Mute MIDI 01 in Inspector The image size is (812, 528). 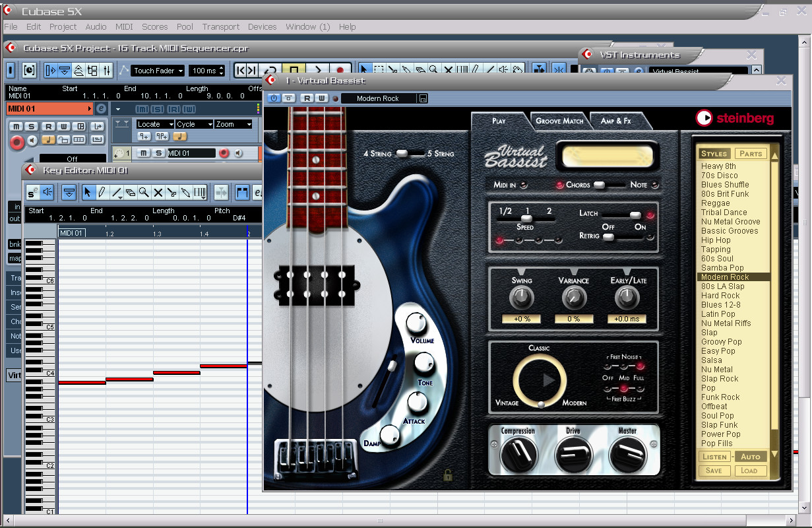coord(15,127)
